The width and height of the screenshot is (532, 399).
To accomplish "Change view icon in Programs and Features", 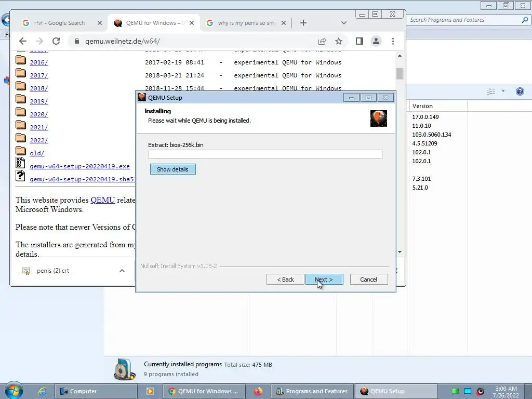I will [x=490, y=91].
